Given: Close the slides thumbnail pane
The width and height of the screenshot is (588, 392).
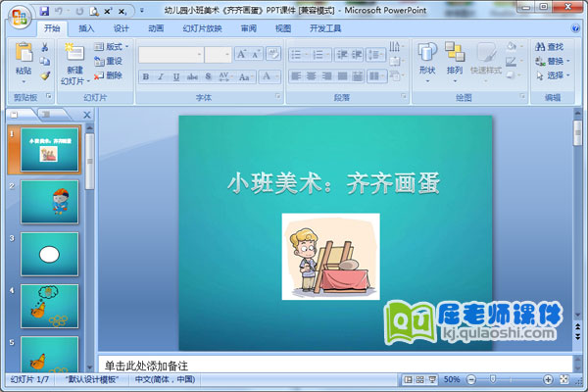Looking at the screenshot, I should click(x=86, y=116).
